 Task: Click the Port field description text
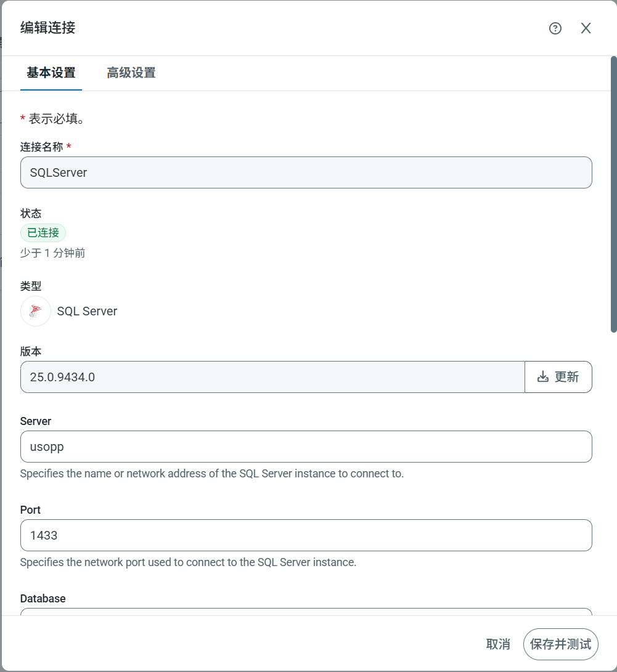188,562
